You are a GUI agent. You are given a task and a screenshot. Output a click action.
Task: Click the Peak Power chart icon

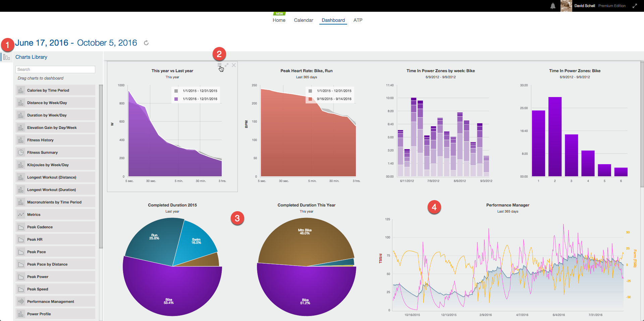point(21,277)
